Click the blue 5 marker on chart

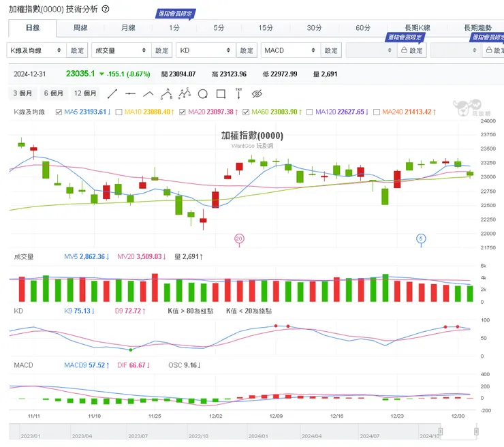(421, 238)
